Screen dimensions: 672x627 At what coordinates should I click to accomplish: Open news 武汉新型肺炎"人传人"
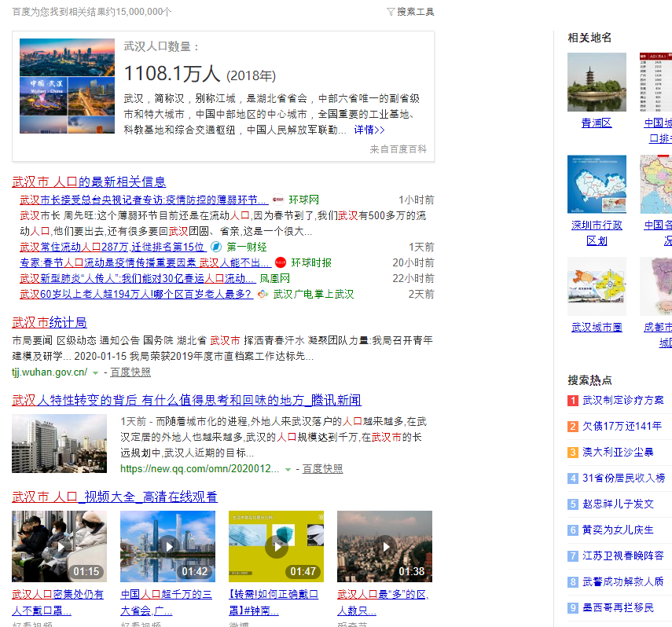click(138, 279)
